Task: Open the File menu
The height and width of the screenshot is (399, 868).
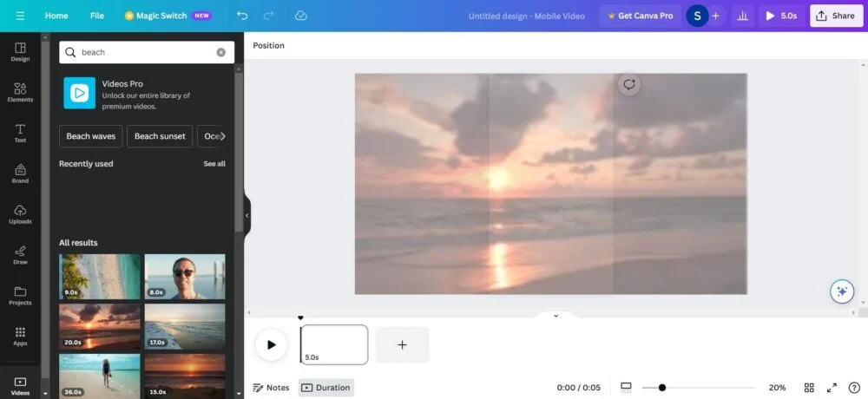Action: click(97, 16)
